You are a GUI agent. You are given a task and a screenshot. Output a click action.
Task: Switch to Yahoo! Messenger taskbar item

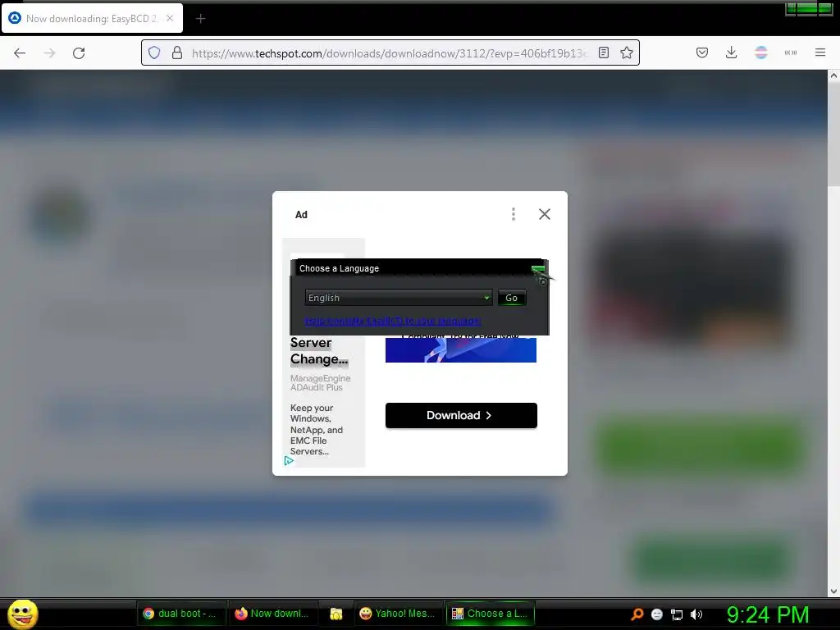[x=398, y=614]
